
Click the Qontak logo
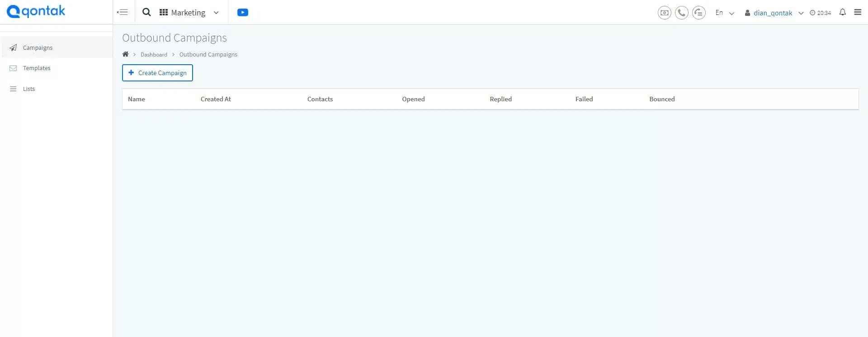(x=36, y=11)
